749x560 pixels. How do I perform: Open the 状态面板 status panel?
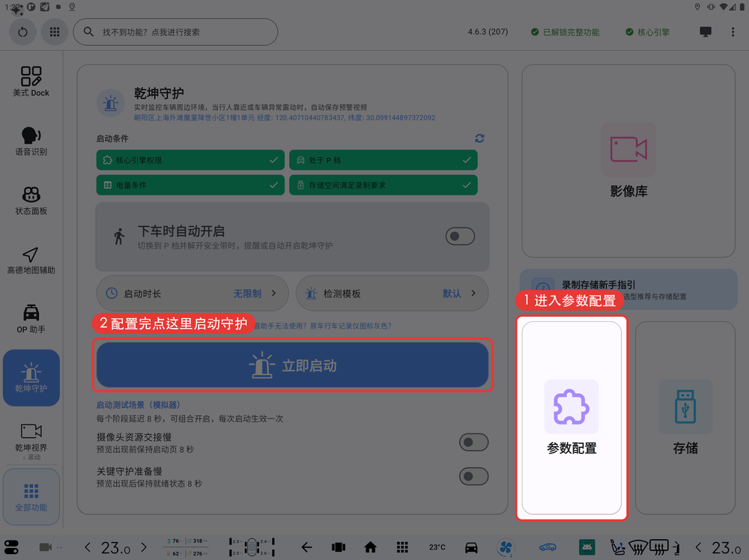(x=31, y=200)
